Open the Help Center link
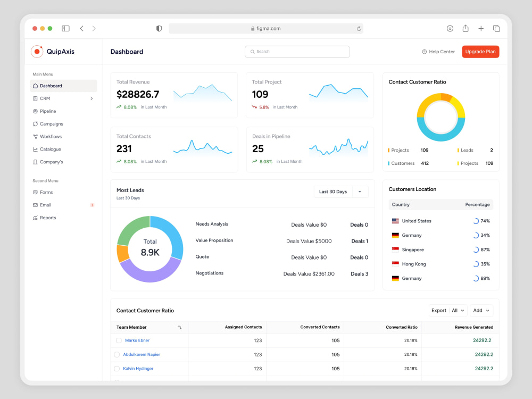 (438, 52)
